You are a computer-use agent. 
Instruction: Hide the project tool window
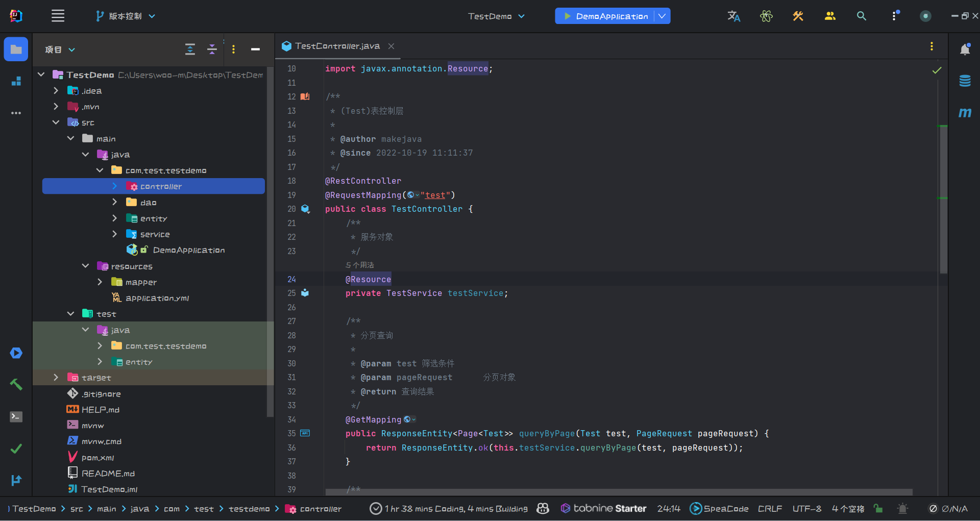256,49
